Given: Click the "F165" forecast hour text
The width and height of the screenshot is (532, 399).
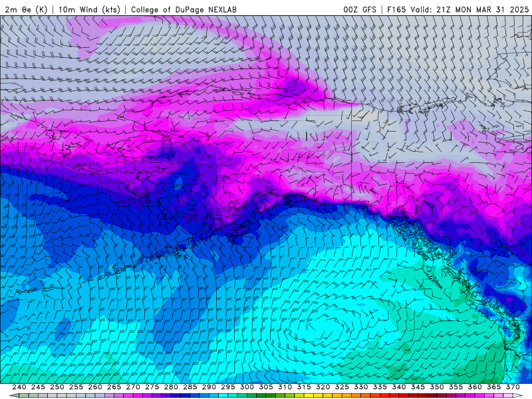Looking at the screenshot, I should click(x=396, y=9).
